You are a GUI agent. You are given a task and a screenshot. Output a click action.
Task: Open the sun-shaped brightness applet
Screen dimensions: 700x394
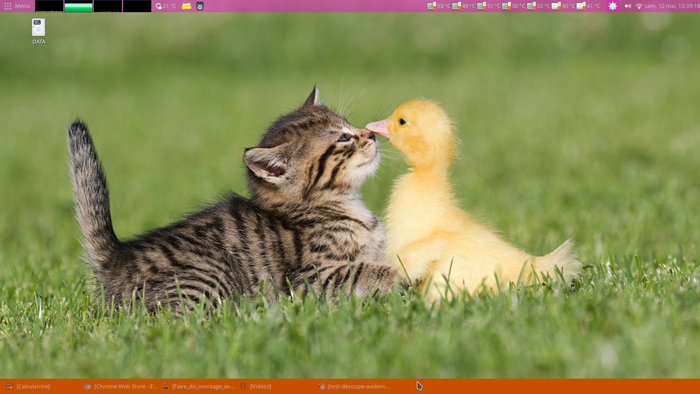pyautogui.click(x=612, y=6)
